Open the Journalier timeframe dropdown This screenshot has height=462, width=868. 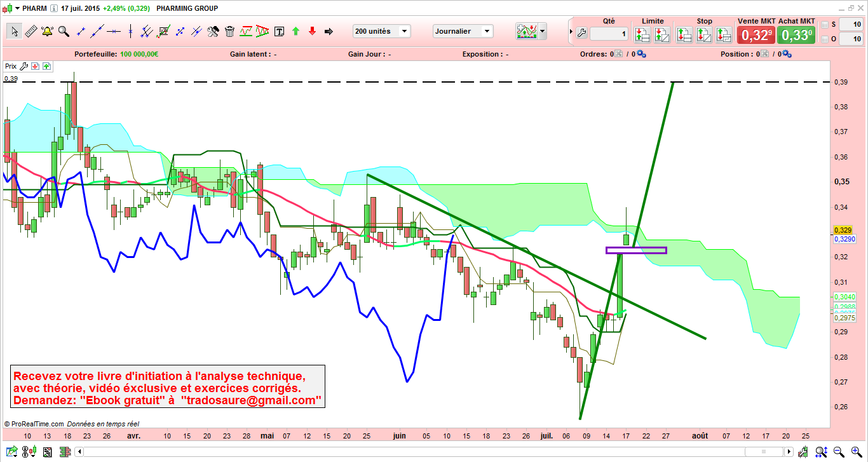463,31
